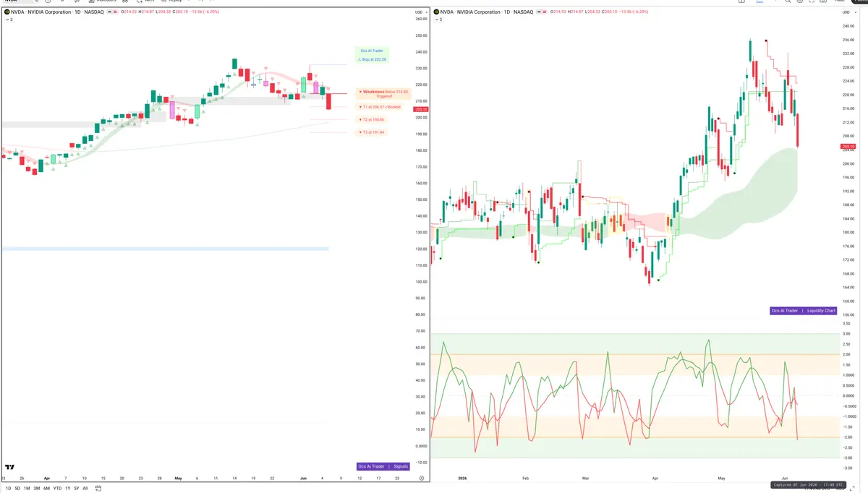Select the All time range
This screenshot has height=493, width=868.
tap(85, 488)
